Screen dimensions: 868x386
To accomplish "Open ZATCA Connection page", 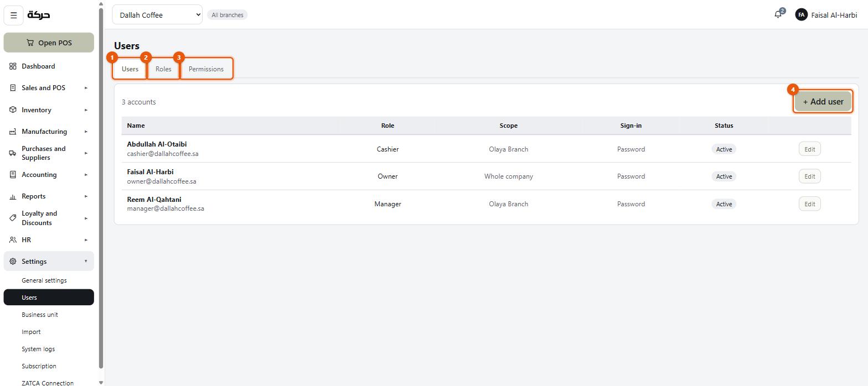I will (x=49, y=383).
